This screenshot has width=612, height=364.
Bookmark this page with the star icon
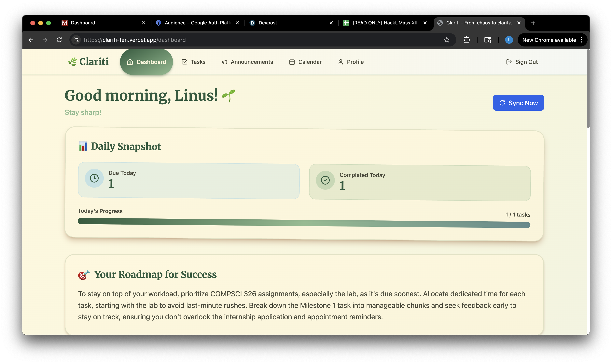447,40
